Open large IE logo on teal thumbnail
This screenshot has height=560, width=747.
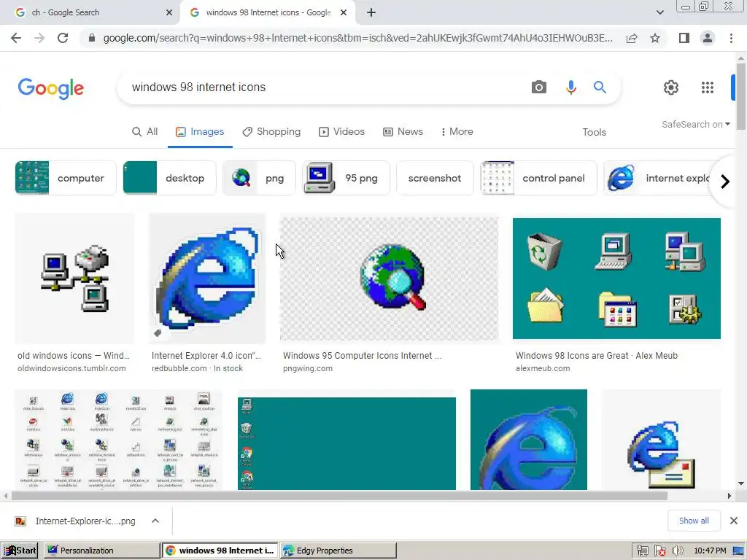528,440
